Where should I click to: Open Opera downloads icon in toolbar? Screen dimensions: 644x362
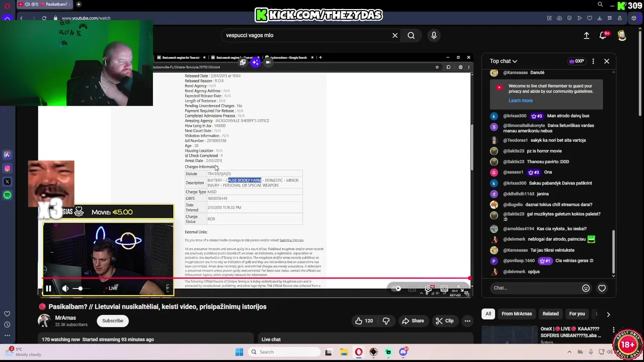[599, 18]
